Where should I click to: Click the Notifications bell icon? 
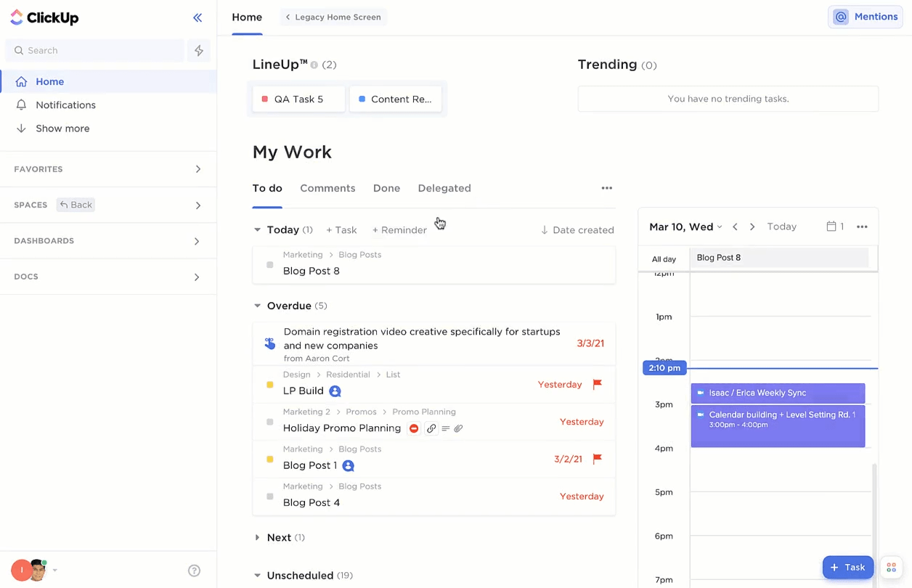[x=21, y=105]
